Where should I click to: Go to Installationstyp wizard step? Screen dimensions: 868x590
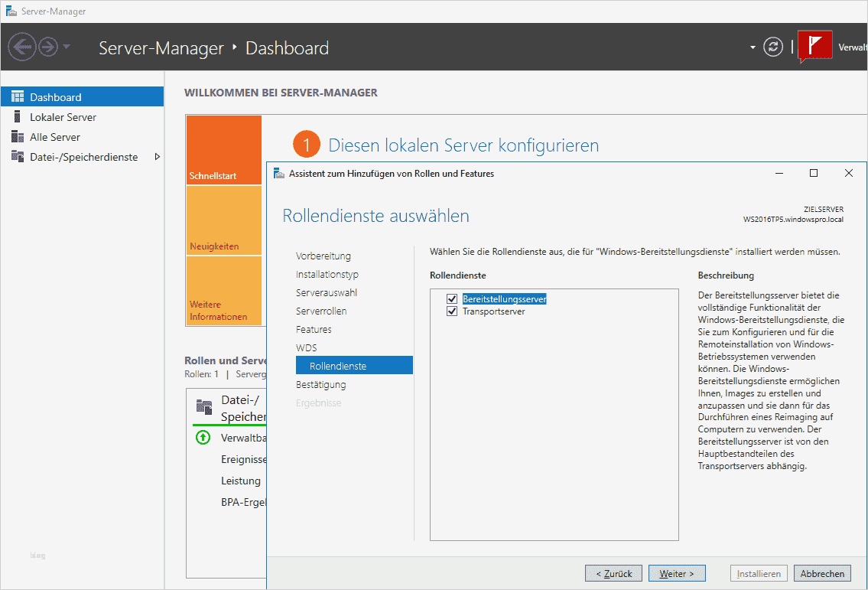(327, 274)
